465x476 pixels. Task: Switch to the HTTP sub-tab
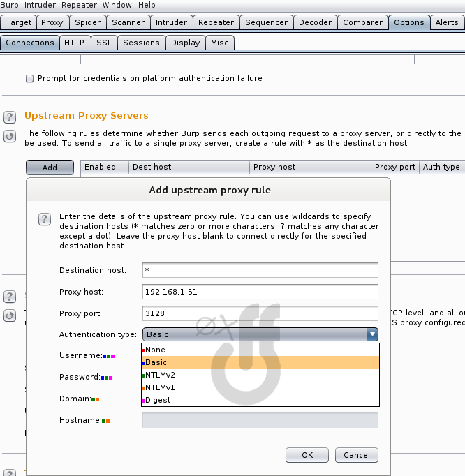pyautogui.click(x=75, y=43)
